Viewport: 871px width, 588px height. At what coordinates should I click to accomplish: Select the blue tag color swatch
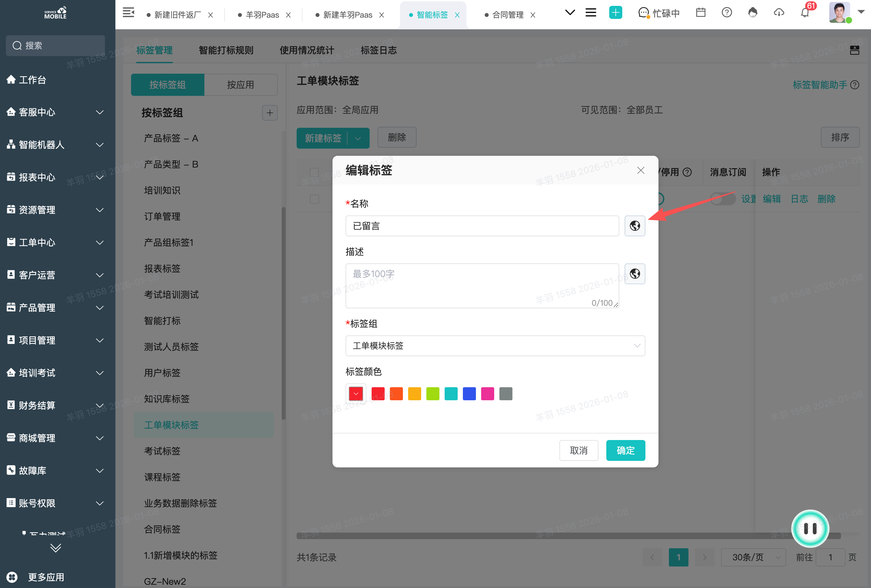(x=469, y=393)
